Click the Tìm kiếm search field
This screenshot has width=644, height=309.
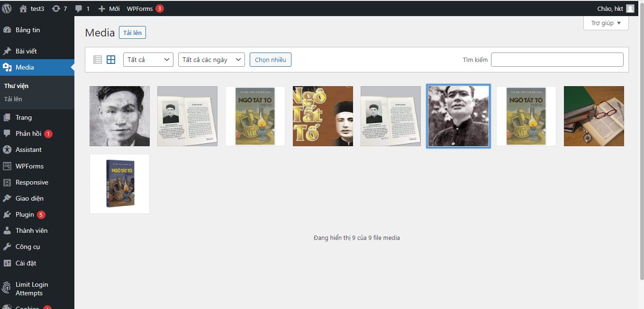557,60
